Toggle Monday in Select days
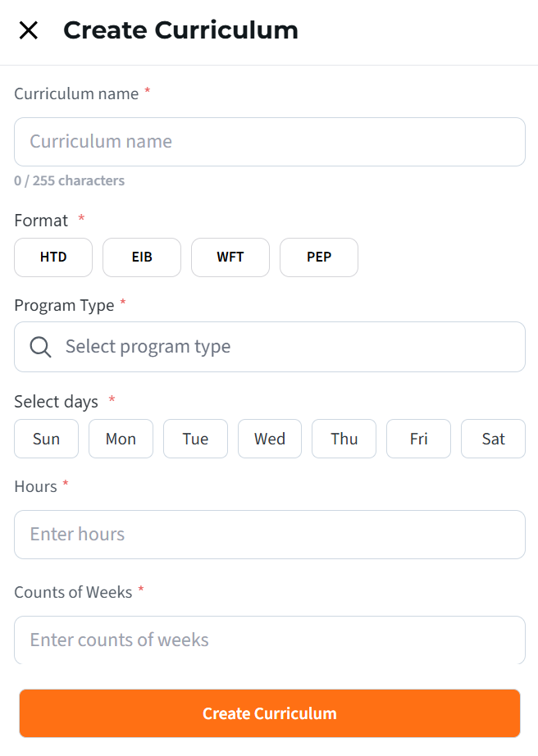This screenshot has width=538, height=756. click(x=121, y=439)
